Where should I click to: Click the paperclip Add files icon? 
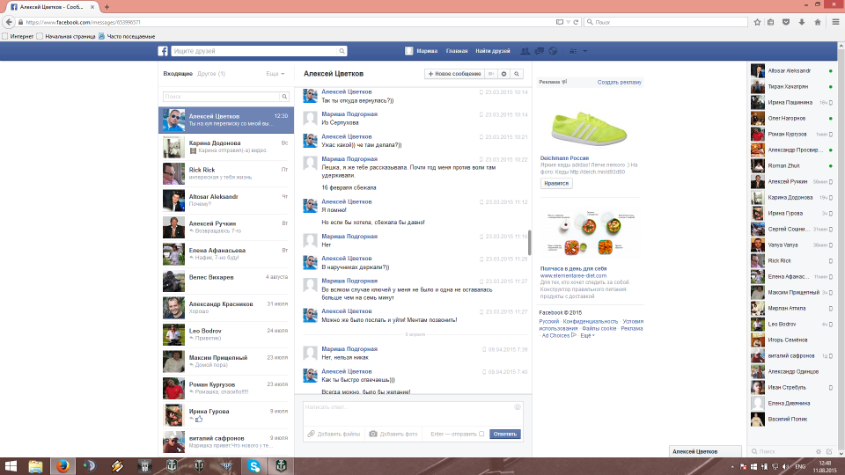311,433
